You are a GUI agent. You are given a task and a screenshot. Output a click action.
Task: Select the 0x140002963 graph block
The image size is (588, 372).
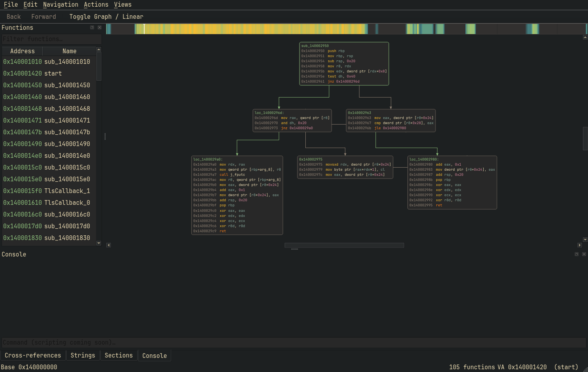point(391,121)
